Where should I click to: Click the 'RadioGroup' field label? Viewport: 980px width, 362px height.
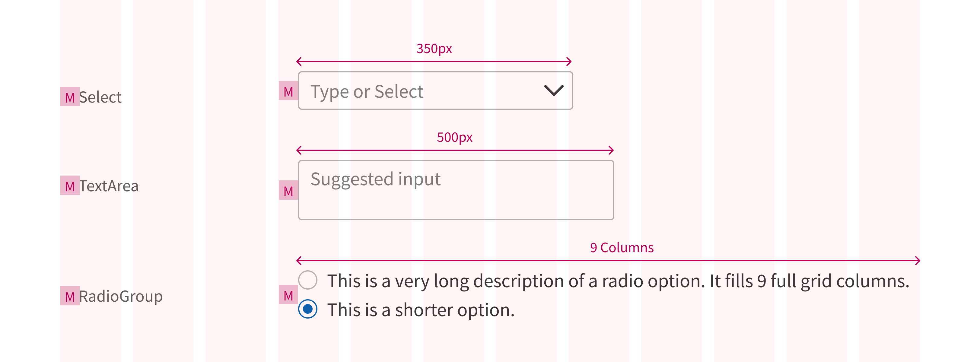(121, 297)
